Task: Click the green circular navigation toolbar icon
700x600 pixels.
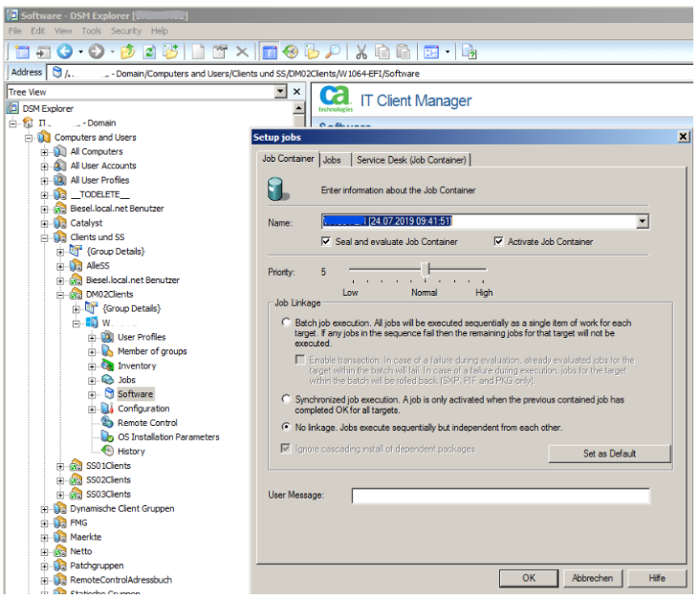Action: [x=291, y=52]
